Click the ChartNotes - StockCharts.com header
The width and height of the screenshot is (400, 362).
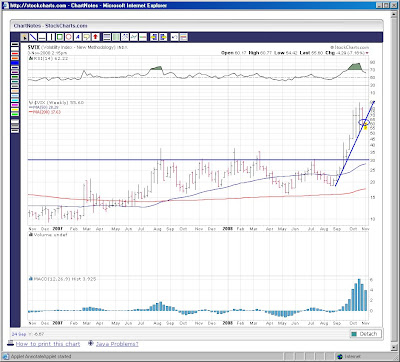(50, 26)
